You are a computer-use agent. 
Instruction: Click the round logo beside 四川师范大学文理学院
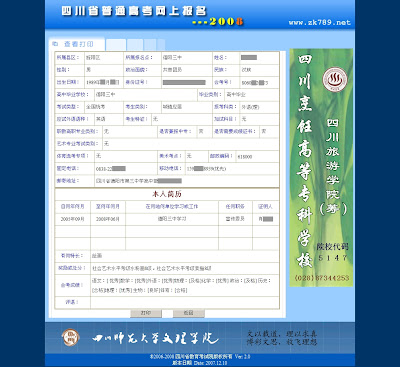tap(71, 337)
